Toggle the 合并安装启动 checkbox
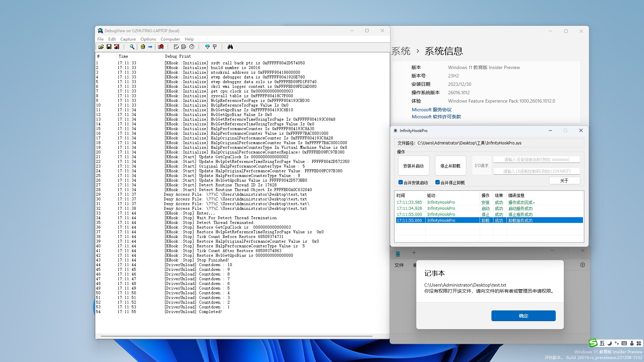This screenshot has height=362, width=644. pos(400,182)
